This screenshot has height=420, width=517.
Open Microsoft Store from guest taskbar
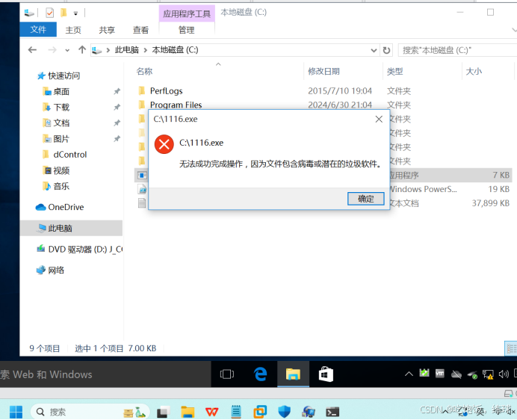(x=326, y=374)
